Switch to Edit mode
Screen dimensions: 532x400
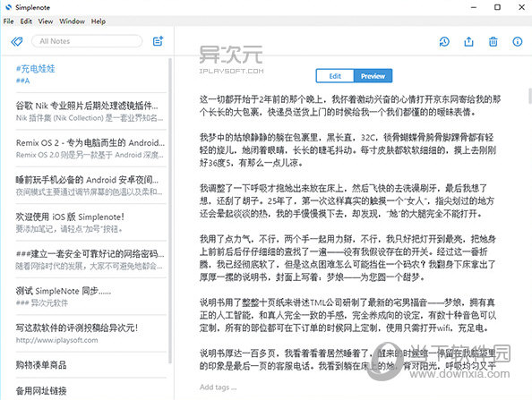(335, 76)
